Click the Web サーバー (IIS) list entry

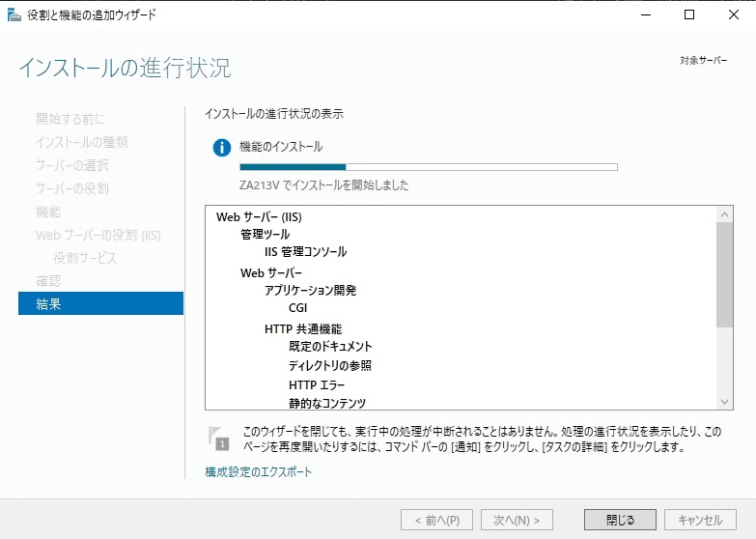coord(259,217)
